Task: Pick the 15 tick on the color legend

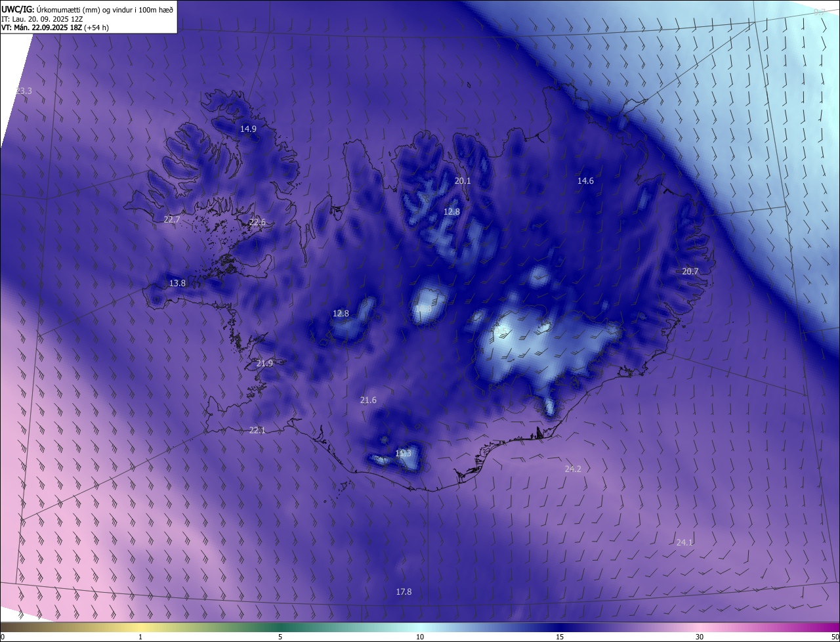Action: pyautogui.click(x=560, y=637)
